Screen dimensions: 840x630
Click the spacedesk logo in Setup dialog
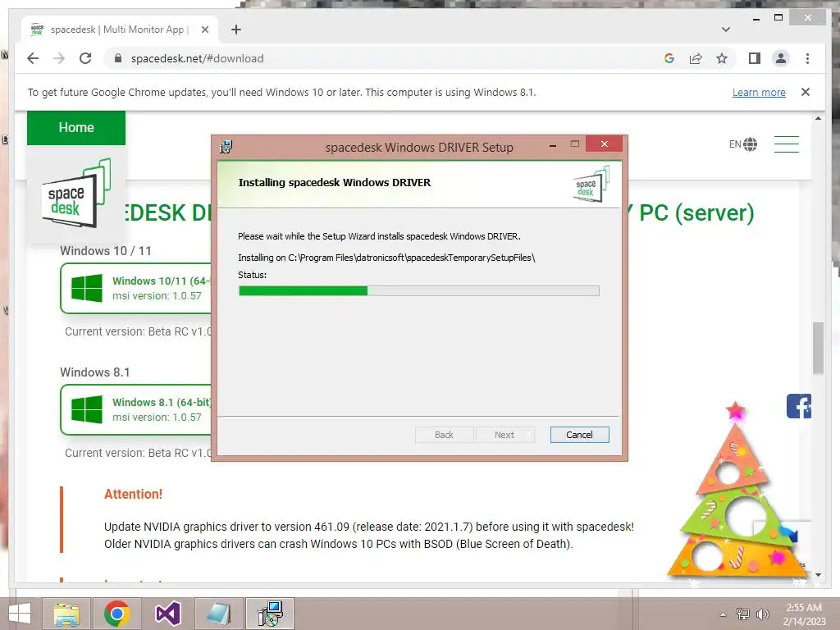(x=591, y=185)
